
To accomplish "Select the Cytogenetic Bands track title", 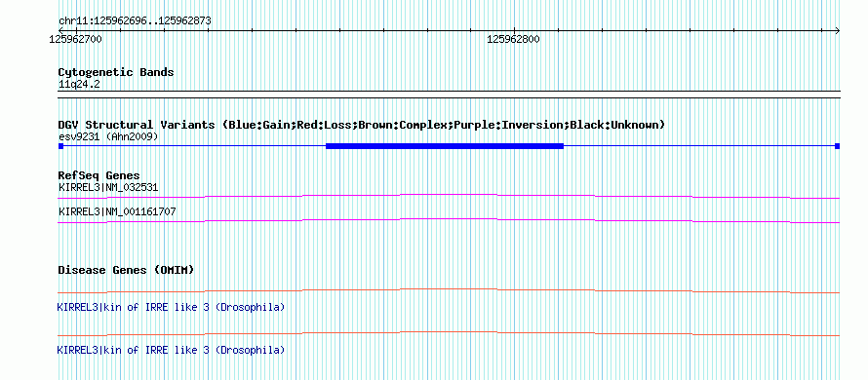I will pyautogui.click(x=116, y=72).
